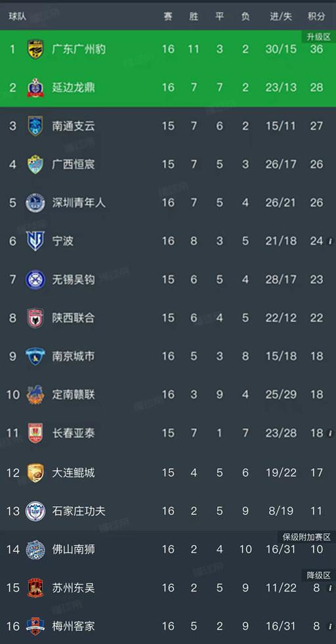Image resolution: width=336 pixels, height=644 pixels.
Task: Tap the 陕西联合 red crest
Action: pyautogui.click(x=35, y=318)
